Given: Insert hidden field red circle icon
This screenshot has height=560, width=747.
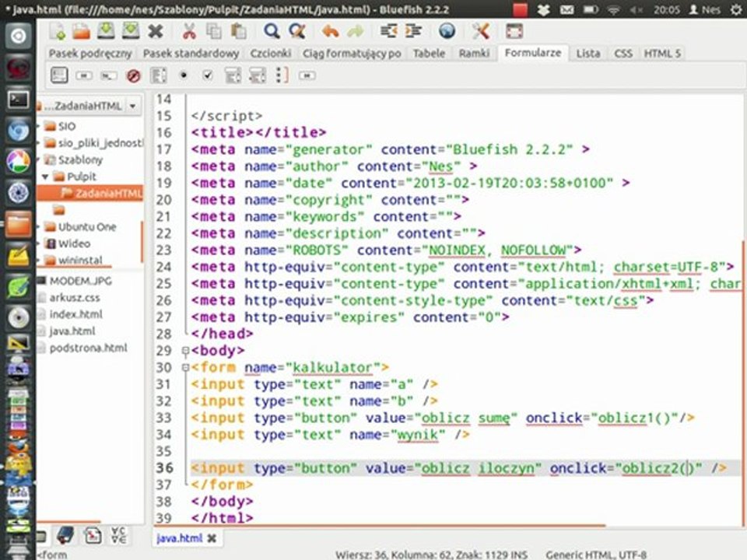Looking at the screenshot, I should point(133,75).
